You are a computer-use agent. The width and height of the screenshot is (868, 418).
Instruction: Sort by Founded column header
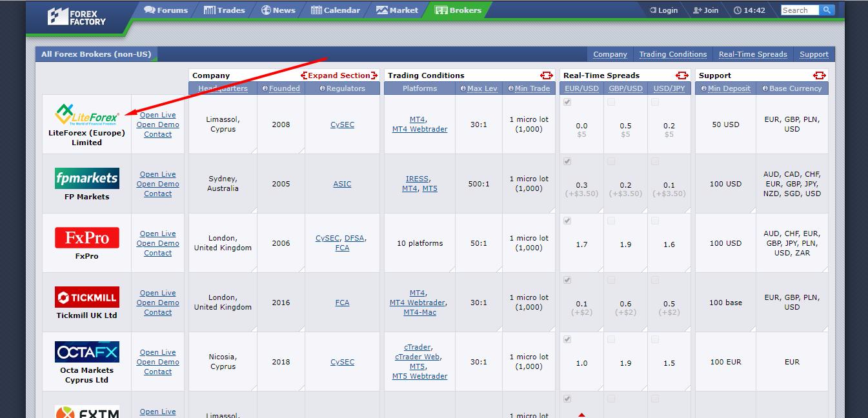(x=285, y=88)
